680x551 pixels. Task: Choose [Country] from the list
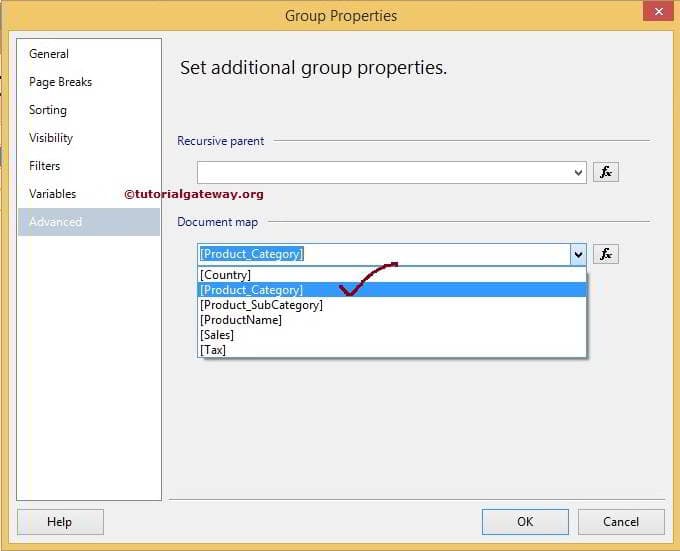[x=392, y=275]
